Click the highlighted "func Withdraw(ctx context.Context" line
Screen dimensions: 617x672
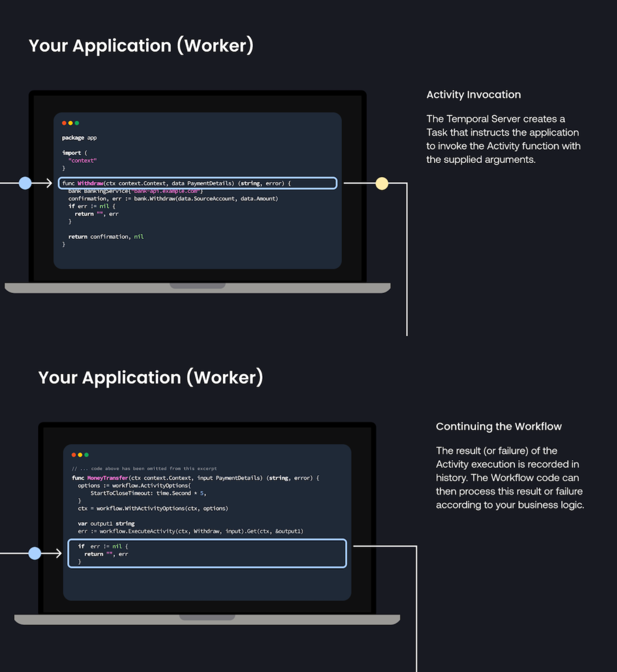(198, 183)
